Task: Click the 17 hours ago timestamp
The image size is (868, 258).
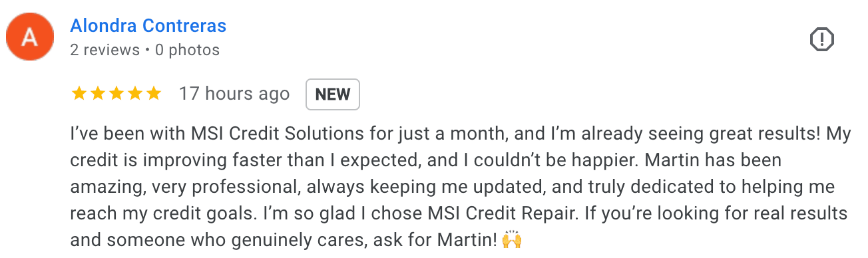Action: pos(234,94)
